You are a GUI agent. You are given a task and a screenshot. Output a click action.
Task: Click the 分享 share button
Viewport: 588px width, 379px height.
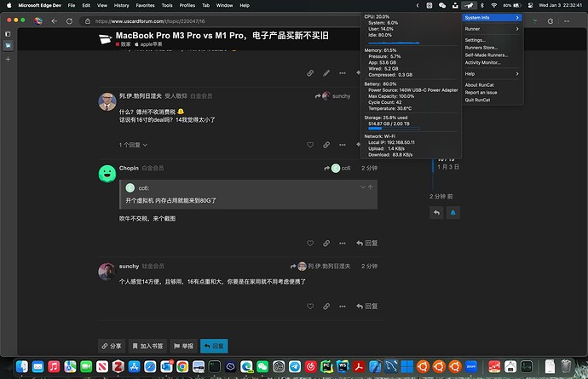(x=112, y=346)
